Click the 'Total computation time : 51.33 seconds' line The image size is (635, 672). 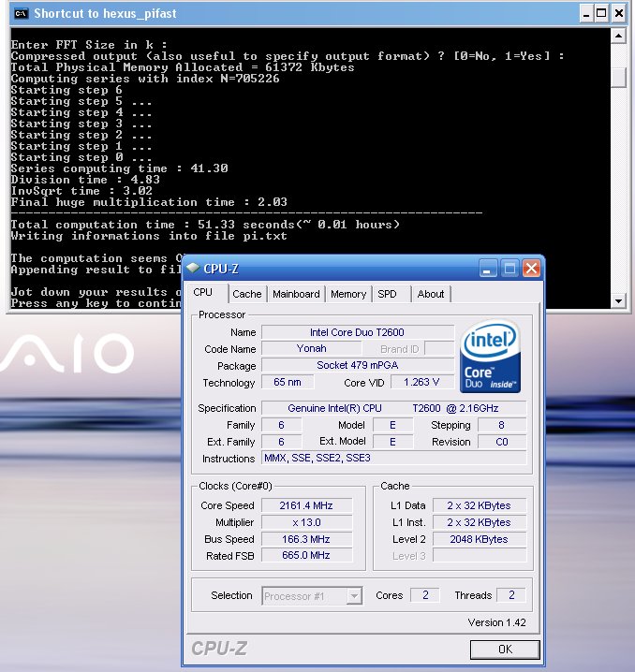click(x=205, y=225)
